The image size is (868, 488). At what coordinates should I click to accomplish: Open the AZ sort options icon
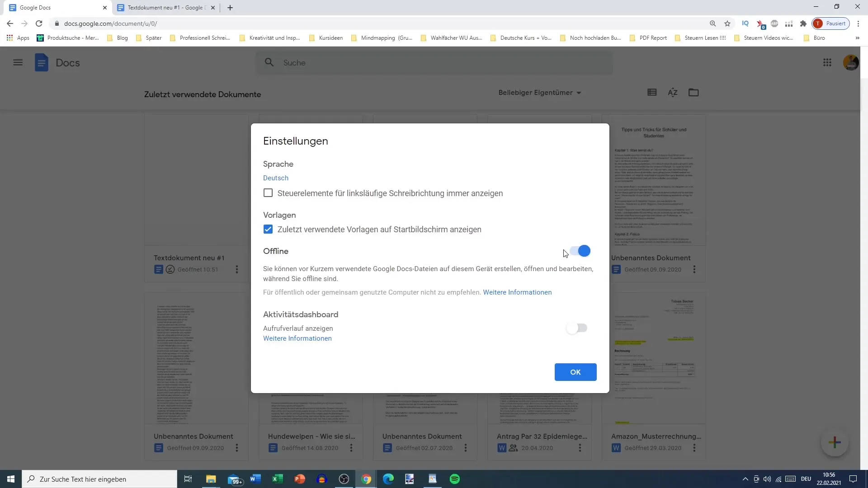click(x=673, y=93)
